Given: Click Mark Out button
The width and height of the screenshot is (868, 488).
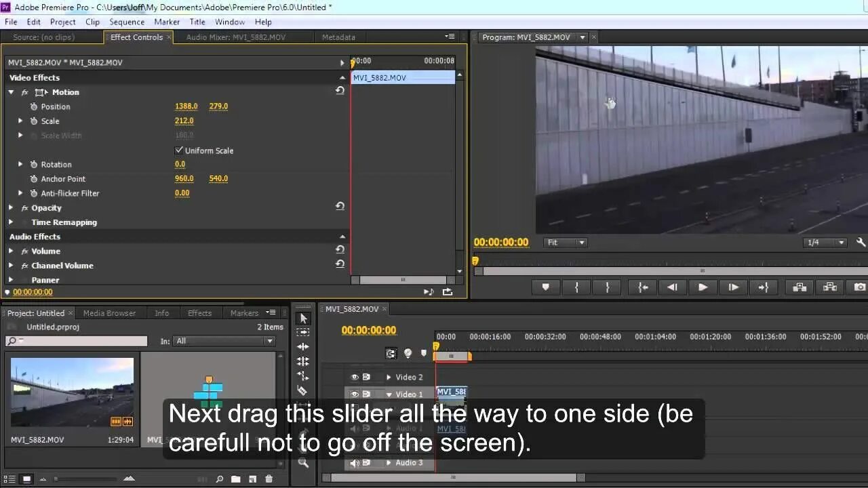Looking at the screenshot, I should click(x=608, y=287).
